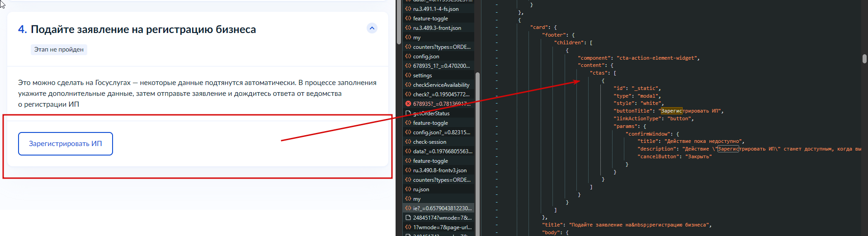Collapse the "confirmWindow" object fold marker
This screenshot has width=868, height=236.
tap(497, 134)
